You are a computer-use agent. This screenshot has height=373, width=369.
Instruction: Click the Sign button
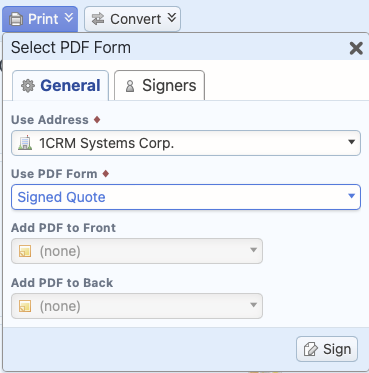tap(327, 349)
